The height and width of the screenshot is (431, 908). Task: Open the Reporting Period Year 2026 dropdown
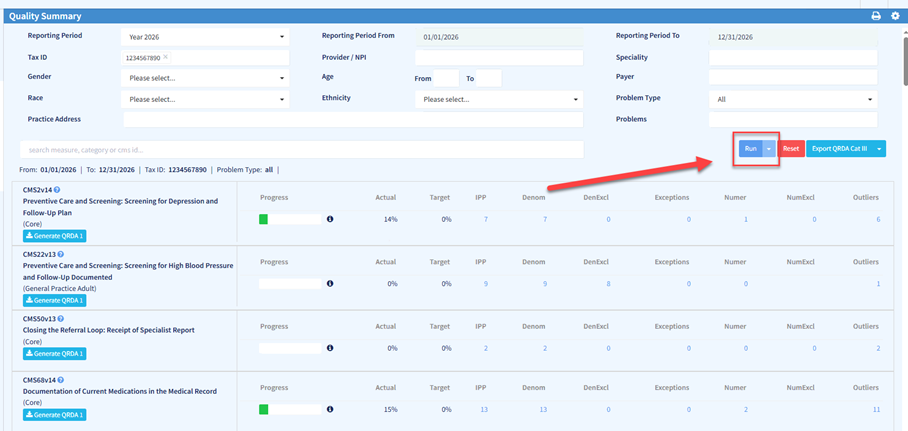pos(204,37)
